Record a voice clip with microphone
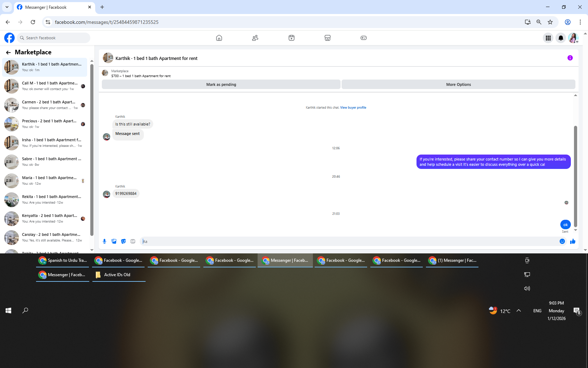Viewport: 588px width, 368px height. (x=104, y=241)
